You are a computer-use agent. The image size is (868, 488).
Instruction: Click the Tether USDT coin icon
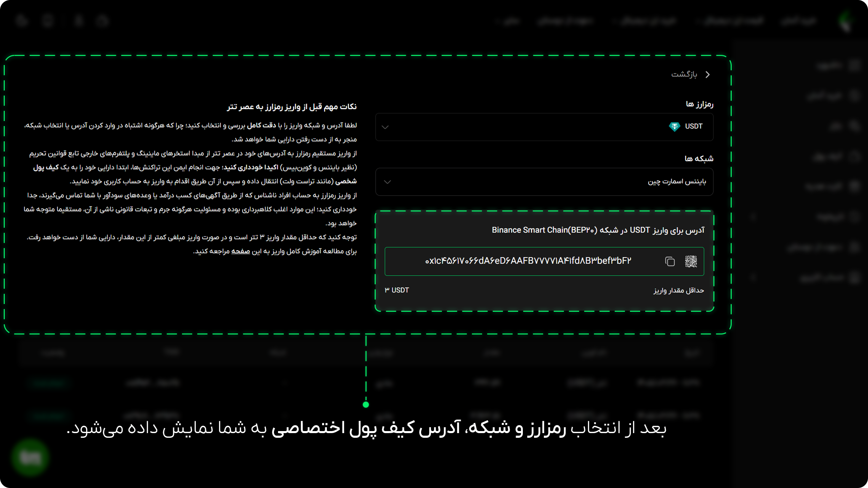(674, 126)
